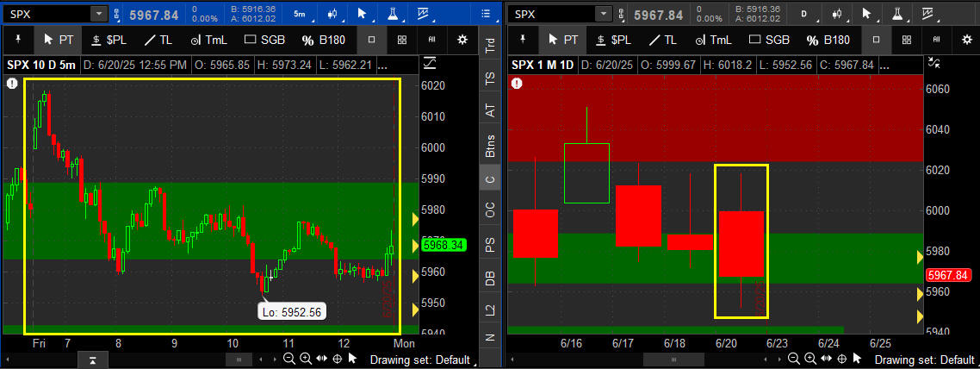
Task: Toggle the pin drawing tool in the left chart
Action: pos(17,40)
